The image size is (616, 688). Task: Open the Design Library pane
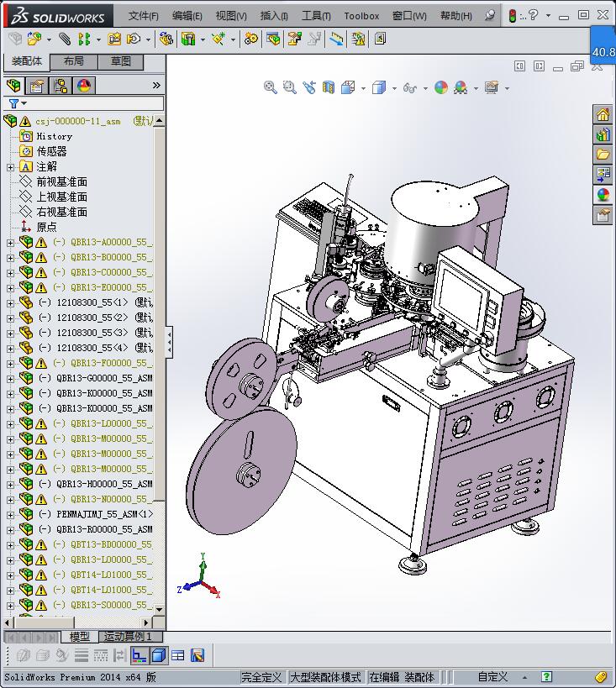coord(603,134)
